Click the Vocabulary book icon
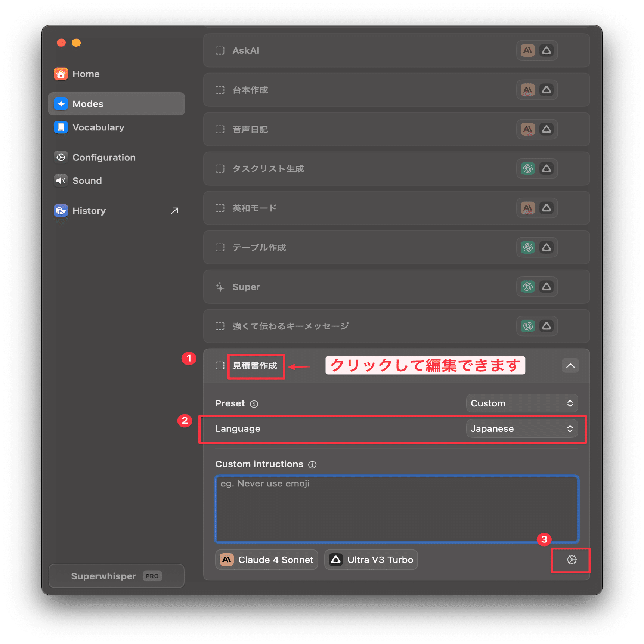 pyautogui.click(x=61, y=127)
